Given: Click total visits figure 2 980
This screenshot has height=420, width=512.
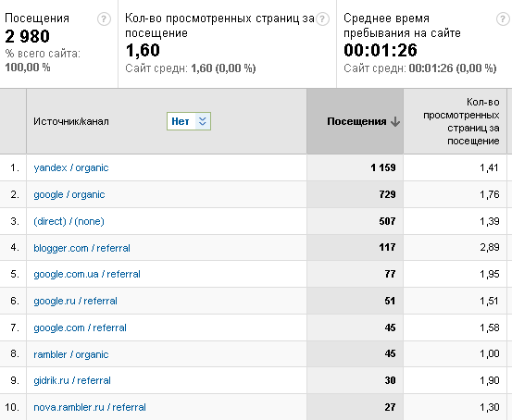Looking at the screenshot, I should 27,36.
